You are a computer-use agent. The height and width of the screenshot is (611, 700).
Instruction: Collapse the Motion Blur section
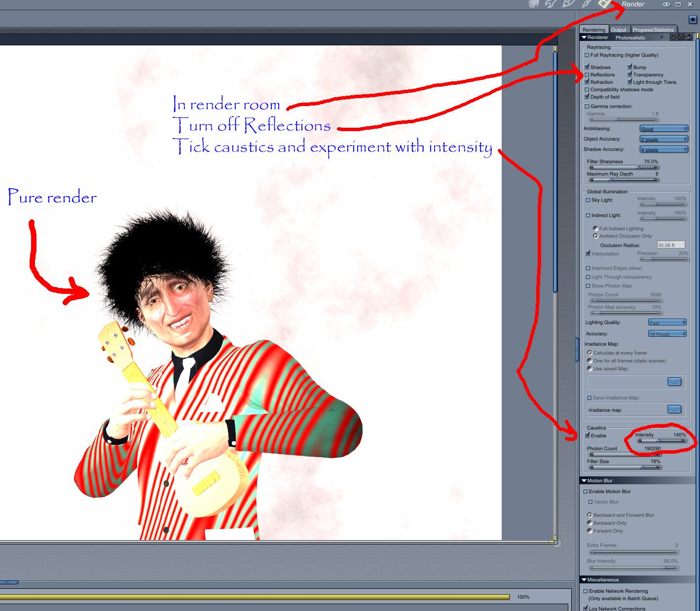(x=584, y=481)
